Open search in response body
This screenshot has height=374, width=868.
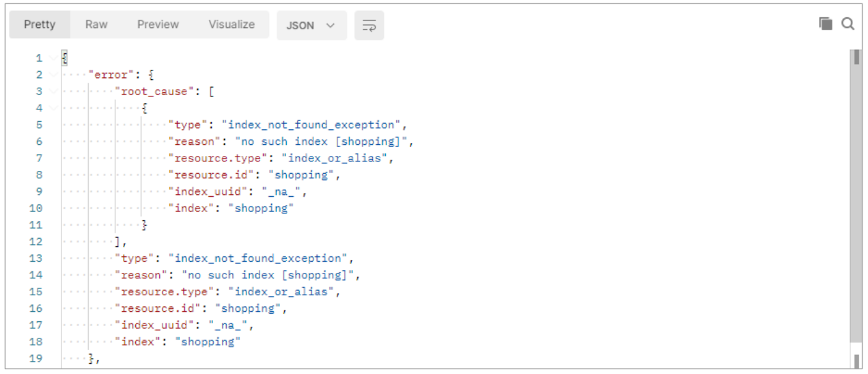[x=848, y=24]
